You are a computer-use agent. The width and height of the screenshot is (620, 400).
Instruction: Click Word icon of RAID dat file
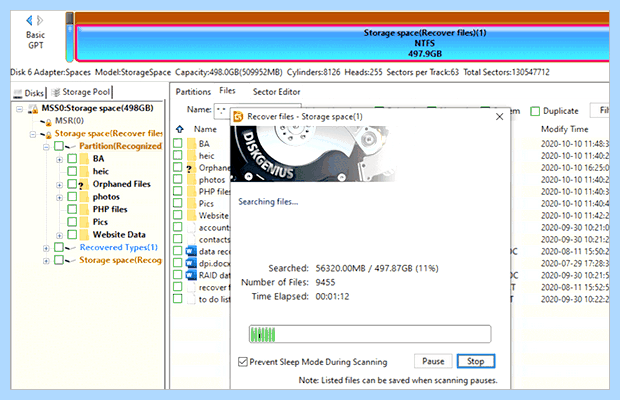coord(191,275)
